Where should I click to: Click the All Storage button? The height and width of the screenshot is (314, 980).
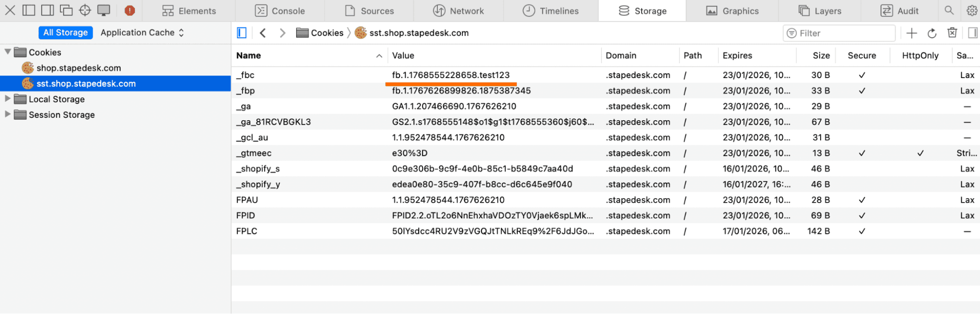coord(65,32)
